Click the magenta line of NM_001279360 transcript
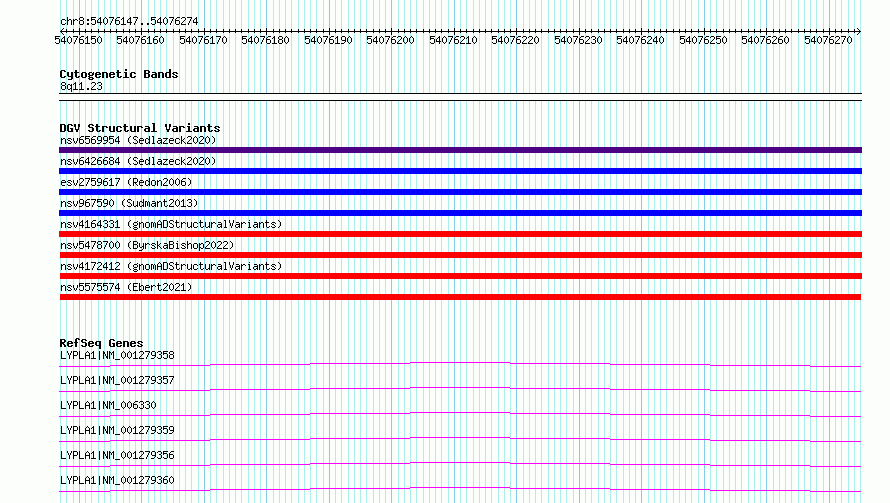 click(x=460, y=488)
